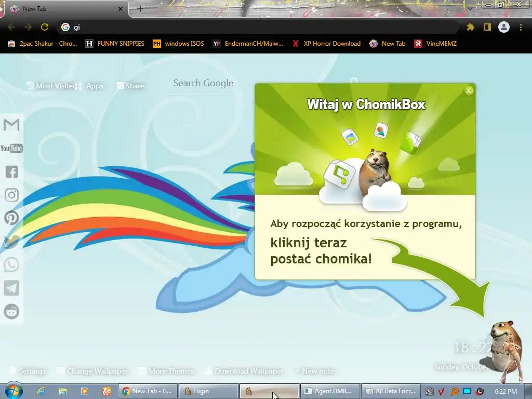Click the address bar containing gi
This screenshot has height=399, width=532.
[x=258, y=27]
